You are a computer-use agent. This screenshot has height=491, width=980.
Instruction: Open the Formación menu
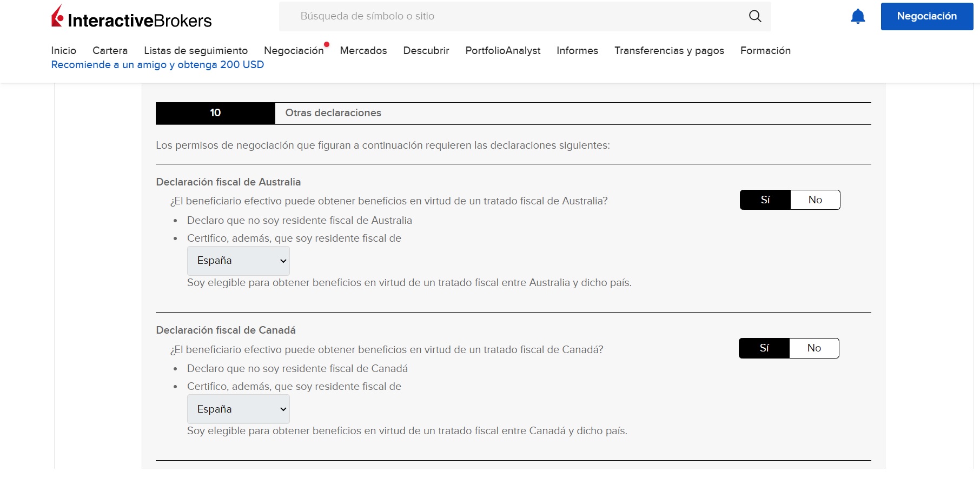click(765, 50)
